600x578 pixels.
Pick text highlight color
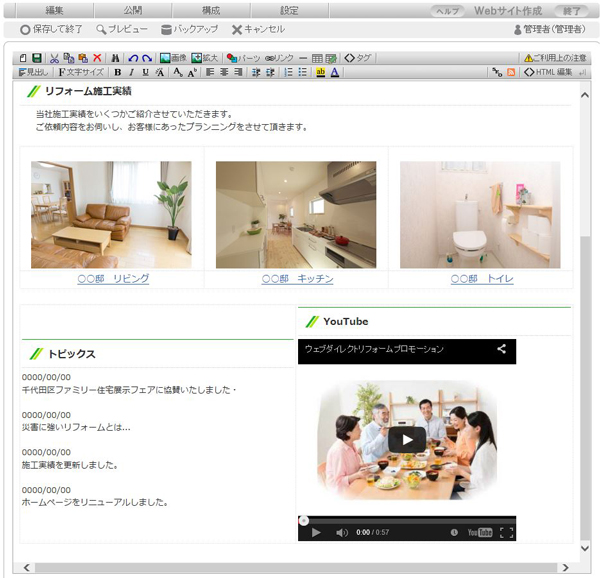321,72
